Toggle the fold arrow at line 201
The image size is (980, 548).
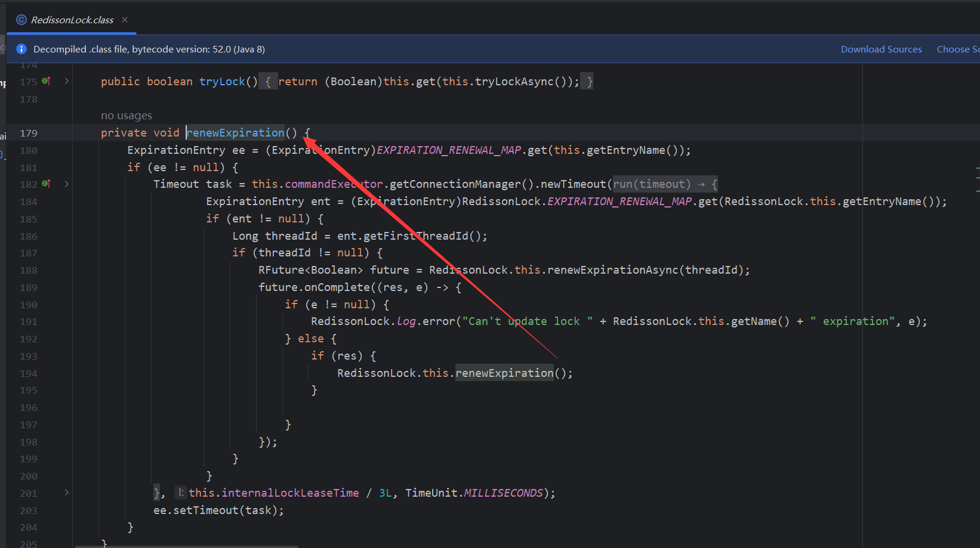coord(67,493)
